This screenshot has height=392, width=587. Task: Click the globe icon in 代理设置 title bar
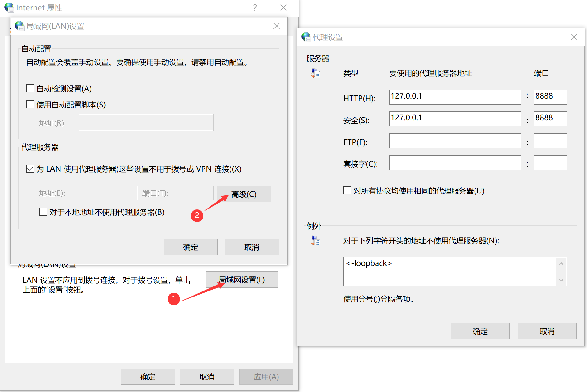click(x=306, y=37)
